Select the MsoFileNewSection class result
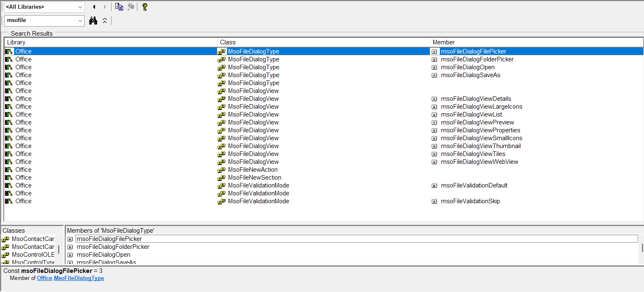 pyautogui.click(x=254, y=178)
